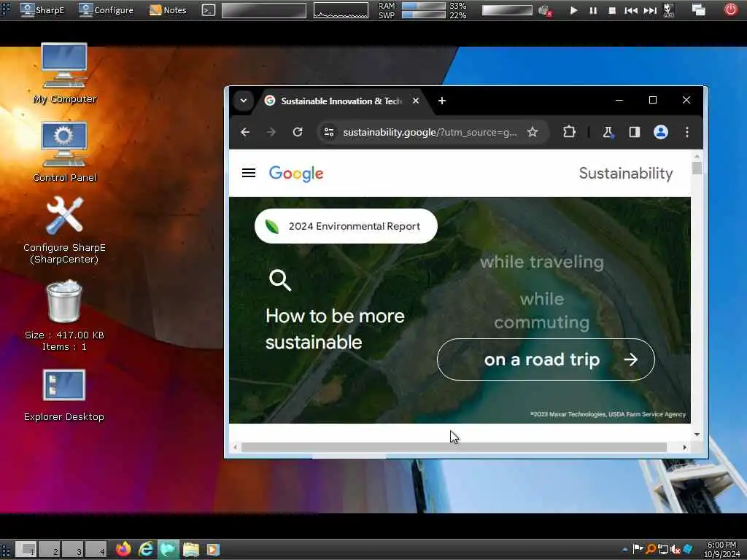Launch Firefox from the taskbar

tap(123, 550)
